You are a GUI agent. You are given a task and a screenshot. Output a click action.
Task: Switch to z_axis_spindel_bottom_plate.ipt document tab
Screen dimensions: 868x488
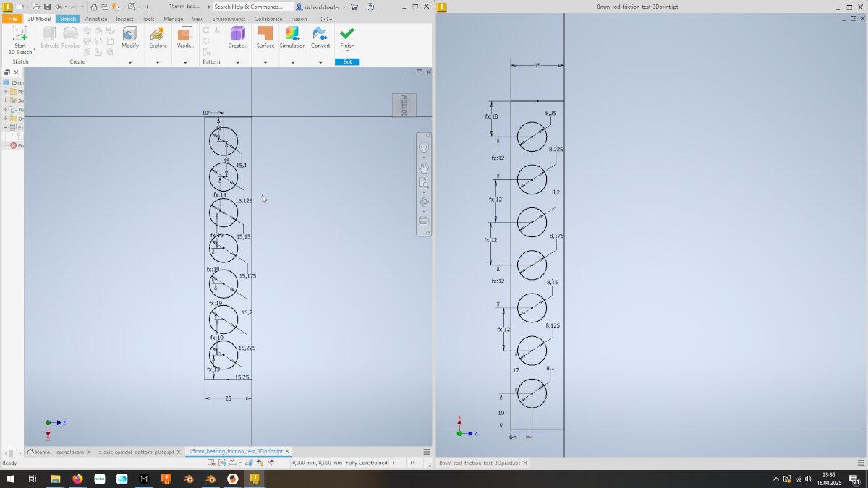[136, 452]
